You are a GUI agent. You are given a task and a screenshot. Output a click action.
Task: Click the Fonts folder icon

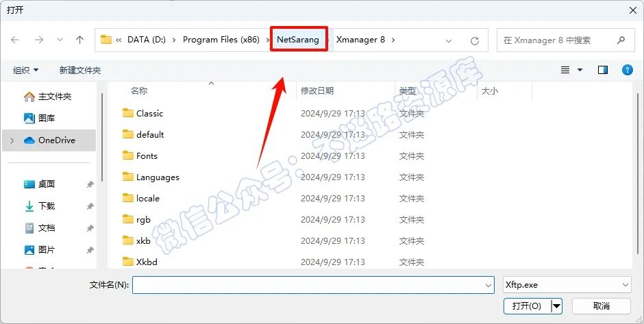point(128,155)
